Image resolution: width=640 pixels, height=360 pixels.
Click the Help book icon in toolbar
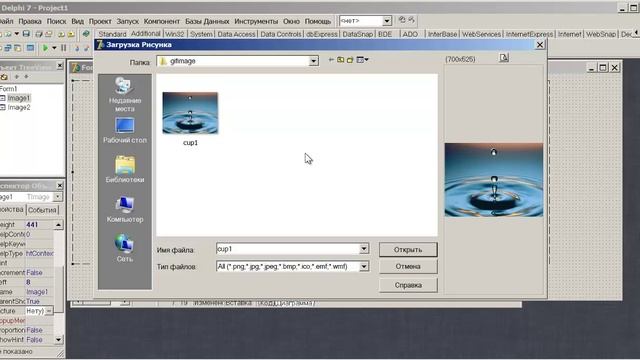pos(86,34)
